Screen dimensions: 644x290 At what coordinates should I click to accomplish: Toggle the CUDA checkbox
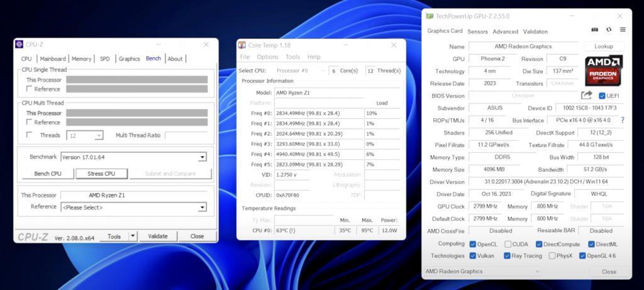click(x=508, y=244)
